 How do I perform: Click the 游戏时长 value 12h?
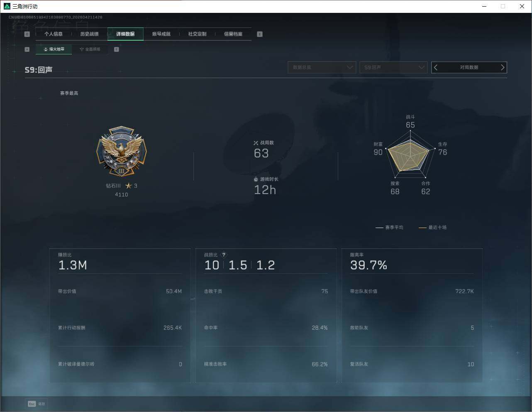coord(265,190)
